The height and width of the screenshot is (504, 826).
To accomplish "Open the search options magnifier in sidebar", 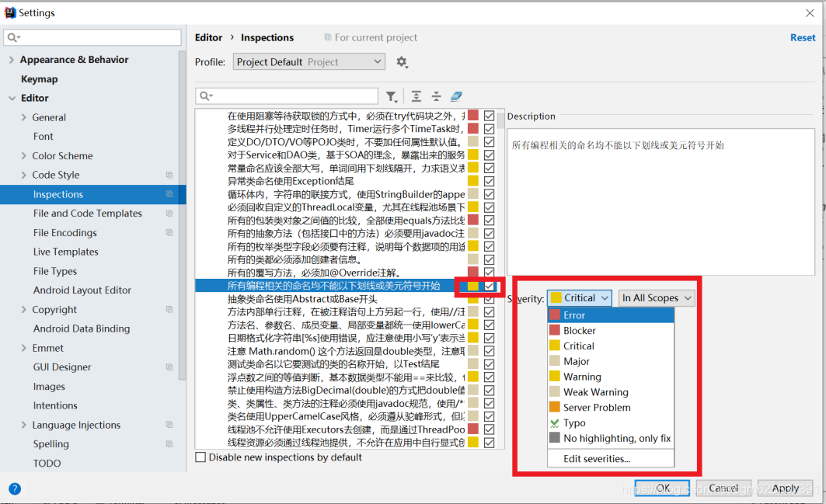I will pyautogui.click(x=11, y=36).
